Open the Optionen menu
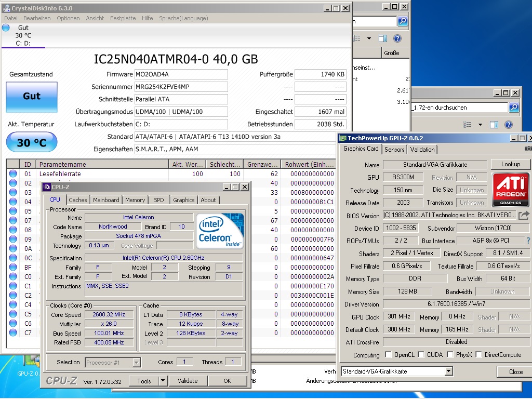This screenshot has width=532, height=399. click(x=68, y=18)
